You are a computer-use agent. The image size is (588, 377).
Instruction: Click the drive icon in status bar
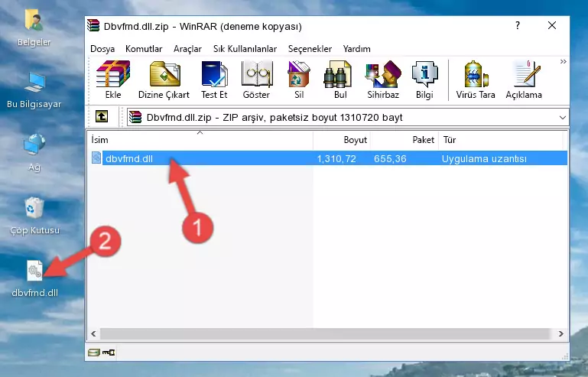(94, 353)
